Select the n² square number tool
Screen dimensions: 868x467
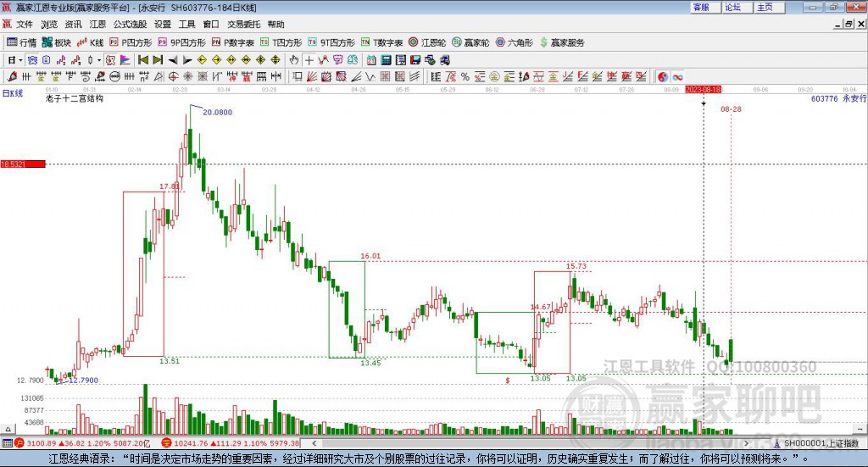tap(144, 77)
